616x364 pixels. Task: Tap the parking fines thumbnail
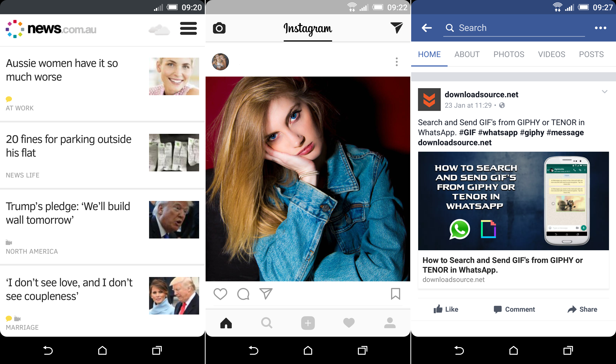(174, 152)
